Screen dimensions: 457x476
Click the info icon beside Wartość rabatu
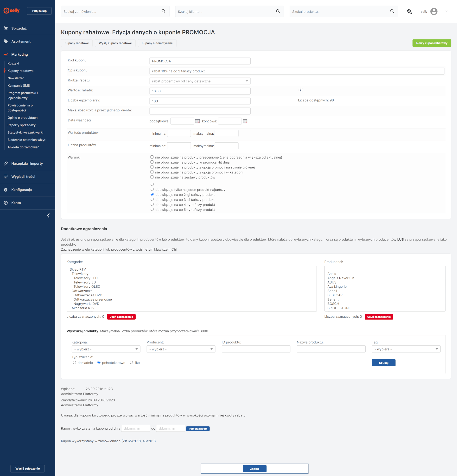click(300, 90)
